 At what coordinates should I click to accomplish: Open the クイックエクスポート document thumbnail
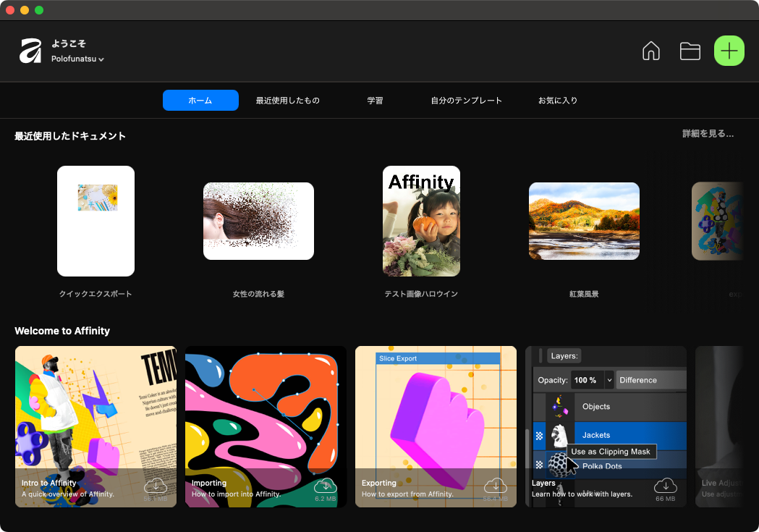pyautogui.click(x=96, y=221)
